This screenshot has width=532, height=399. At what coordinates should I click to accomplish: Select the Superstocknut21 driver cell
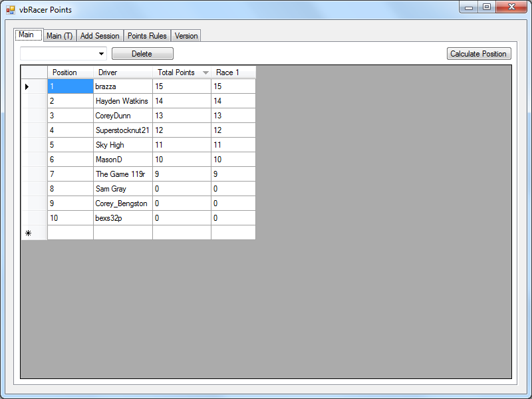coord(122,130)
